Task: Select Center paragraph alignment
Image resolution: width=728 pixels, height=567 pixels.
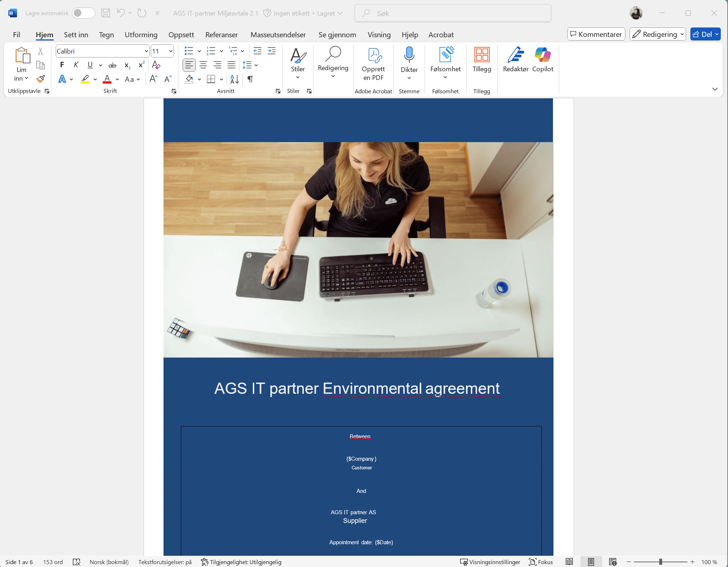Action: 203,65
